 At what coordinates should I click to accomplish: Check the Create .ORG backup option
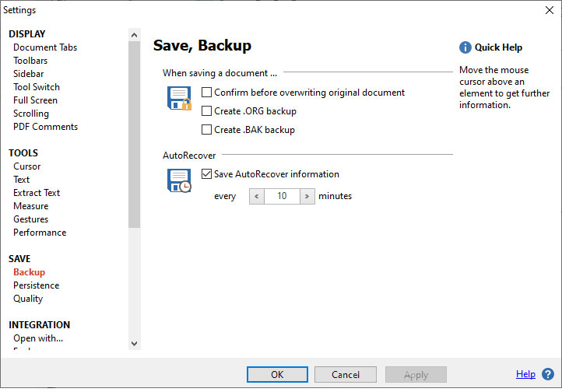(207, 111)
